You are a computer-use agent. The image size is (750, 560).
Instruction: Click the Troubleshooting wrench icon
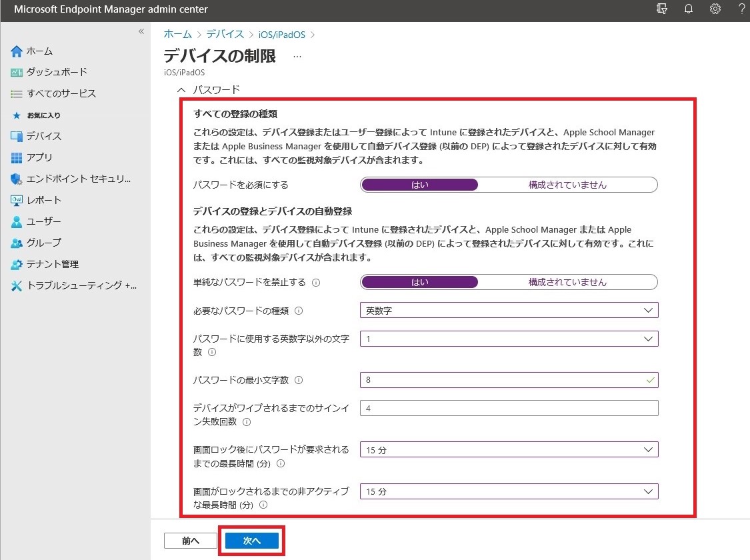16,286
